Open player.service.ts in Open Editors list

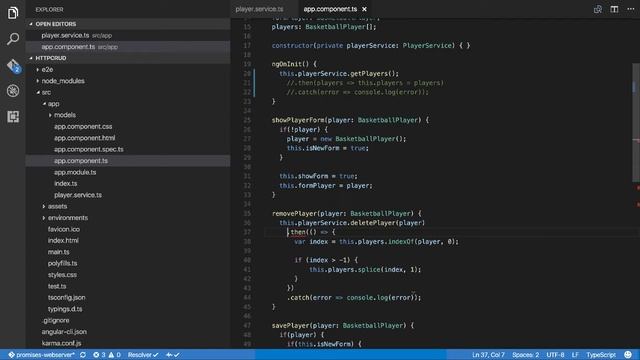click(128, 36)
